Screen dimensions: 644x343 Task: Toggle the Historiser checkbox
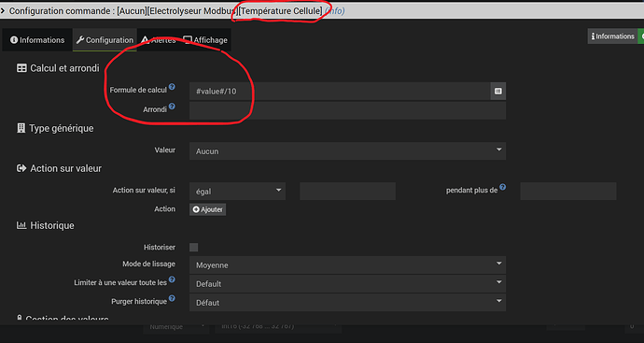[194, 247]
